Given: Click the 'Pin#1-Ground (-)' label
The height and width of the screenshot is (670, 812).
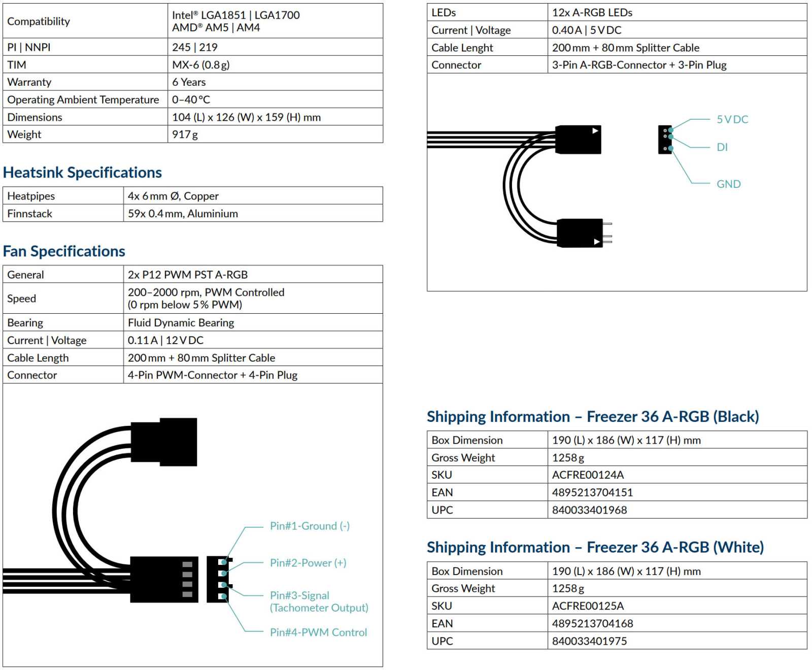Looking at the screenshot, I should [x=310, y=526].
